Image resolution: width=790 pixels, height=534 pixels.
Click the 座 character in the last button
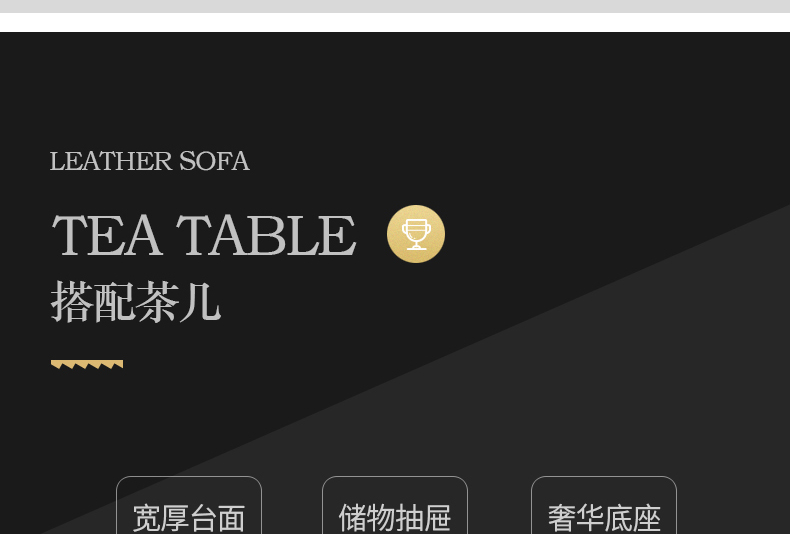[646, 518]
